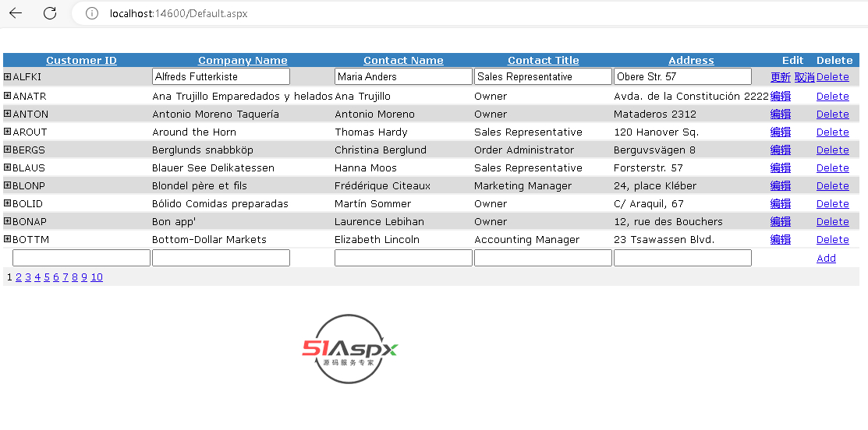The width and height of the screenshot is (868, 430).
Task: Expand the BLONP customer row
Action: click(7, 185)
